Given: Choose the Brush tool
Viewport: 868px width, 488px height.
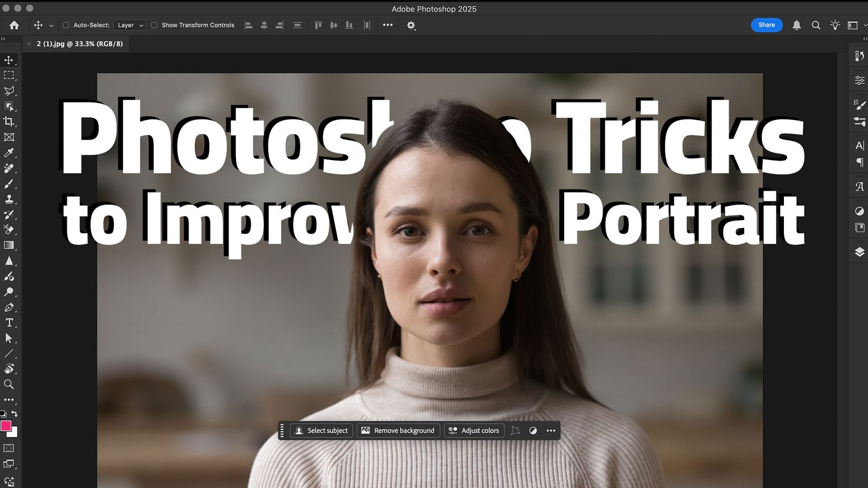Looking at the screenshot, I should pyautogui.click(x=9, y=184).
